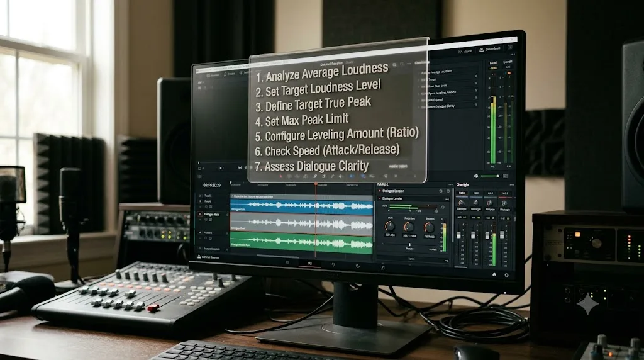Click the timecode display above the tracks

[212, 185]
